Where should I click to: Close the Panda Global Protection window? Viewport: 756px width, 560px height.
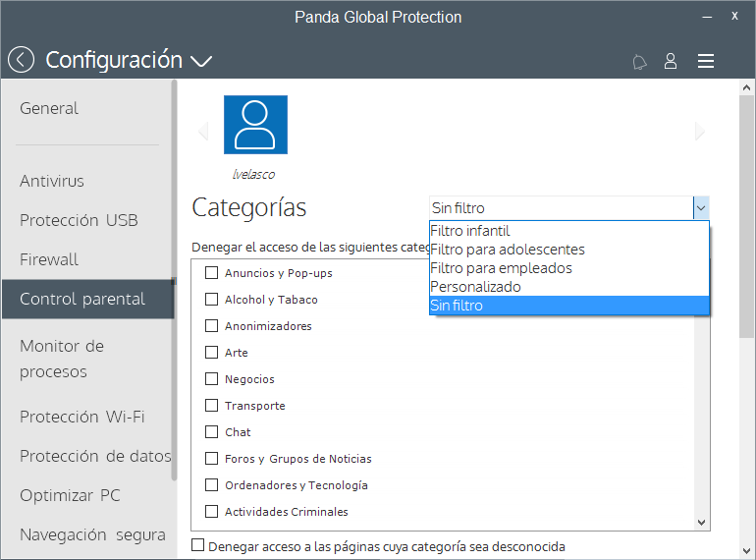click(x=734, y=16)
